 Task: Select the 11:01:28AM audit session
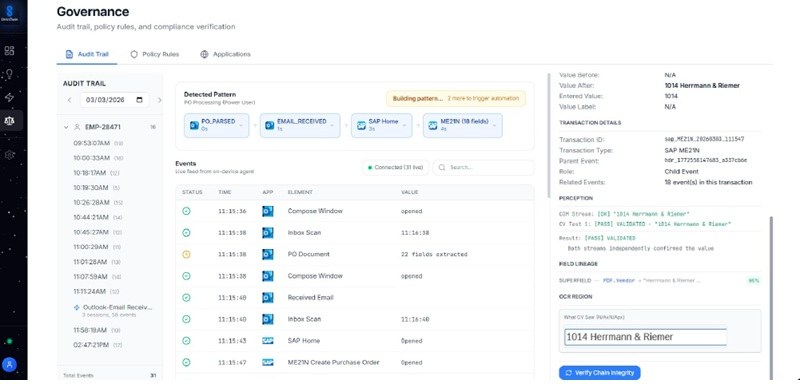(x=98, y=262)
